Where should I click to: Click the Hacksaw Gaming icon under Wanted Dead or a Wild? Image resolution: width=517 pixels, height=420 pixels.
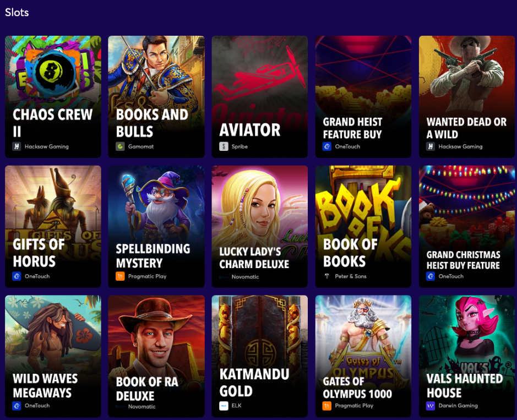tap(431, 146)
